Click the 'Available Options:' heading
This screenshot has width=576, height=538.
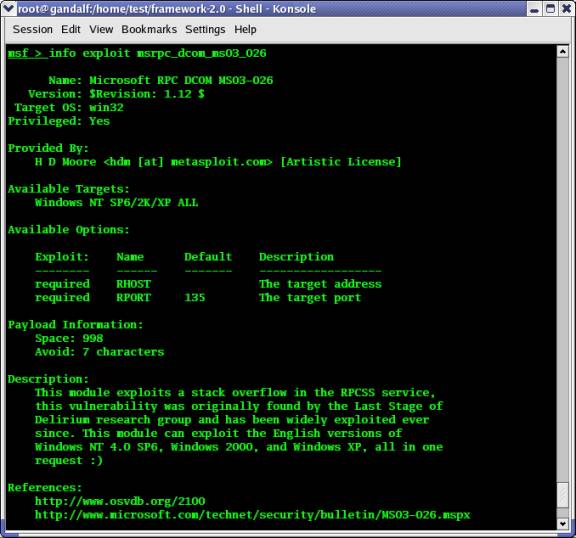[x=69, y=230]
